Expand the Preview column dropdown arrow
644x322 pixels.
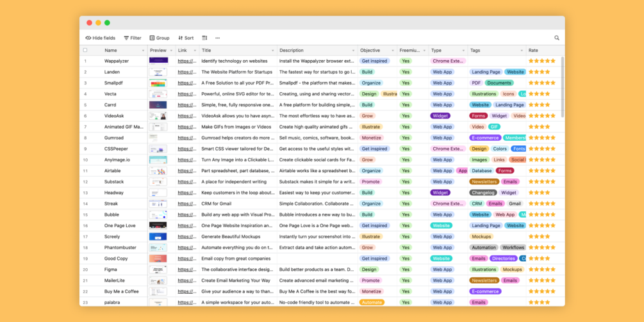coord(172,51)
